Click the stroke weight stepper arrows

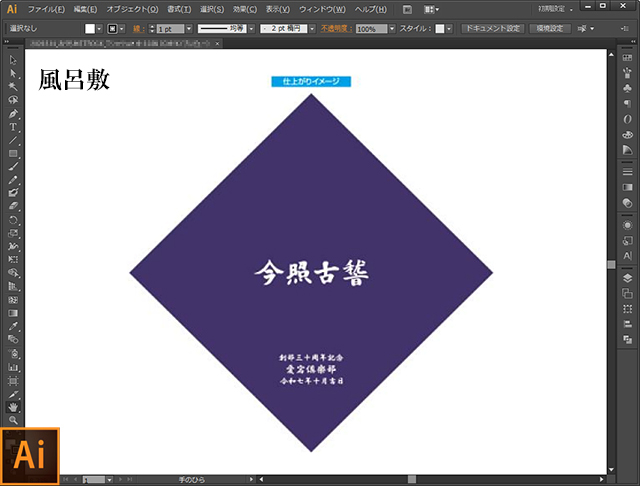[152, 29]
